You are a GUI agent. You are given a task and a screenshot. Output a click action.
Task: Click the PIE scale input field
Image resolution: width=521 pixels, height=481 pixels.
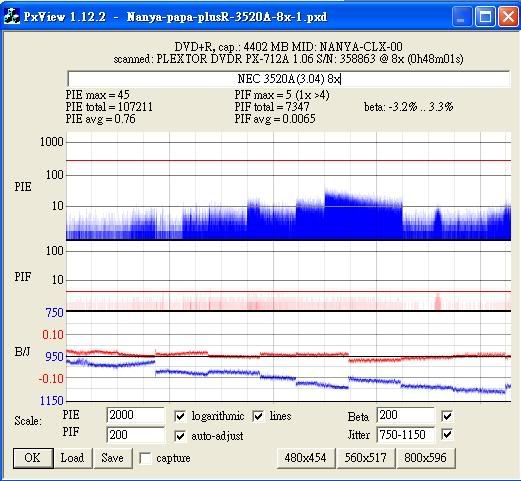point(135,415)
